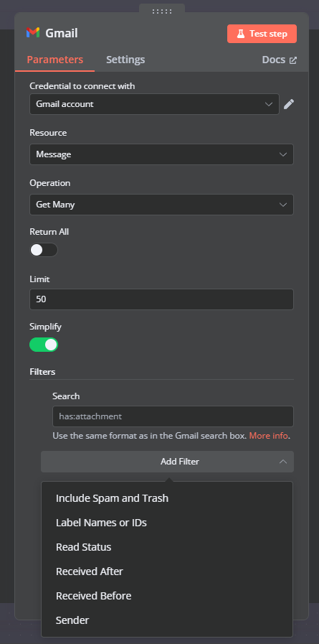Toggle the Return All switch
319x644 pixels.
pos(44,250)
